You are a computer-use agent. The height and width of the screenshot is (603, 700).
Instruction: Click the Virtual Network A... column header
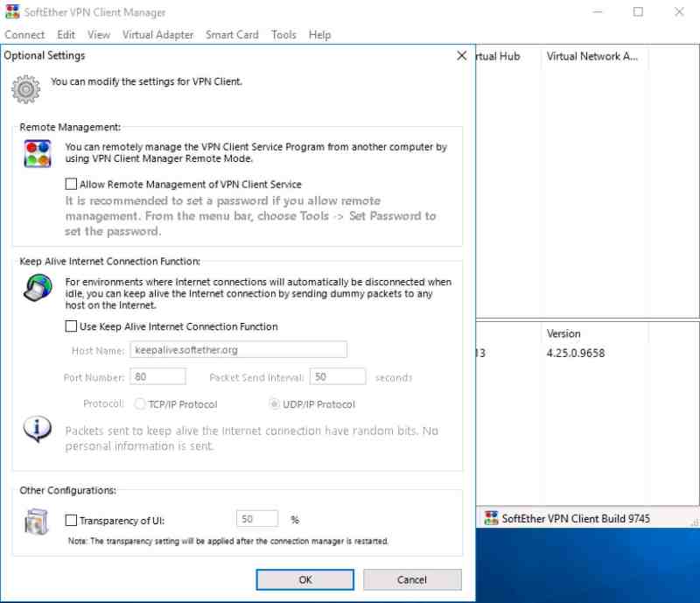tap(594, 56)
